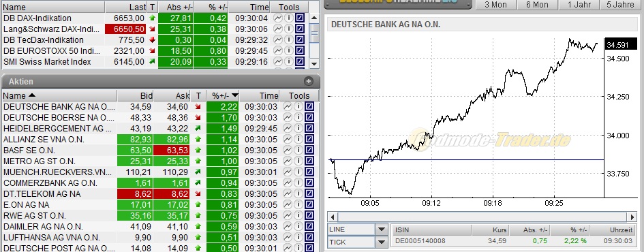Select the 3 Mon chart range tab
Image resolution: width=644 pixels, height=252 pixels.
tap(495, 5)
